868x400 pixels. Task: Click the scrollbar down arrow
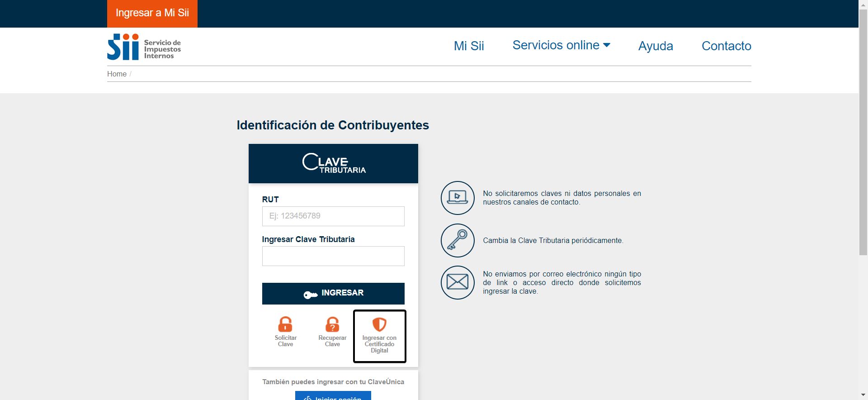tap(863, 395)
